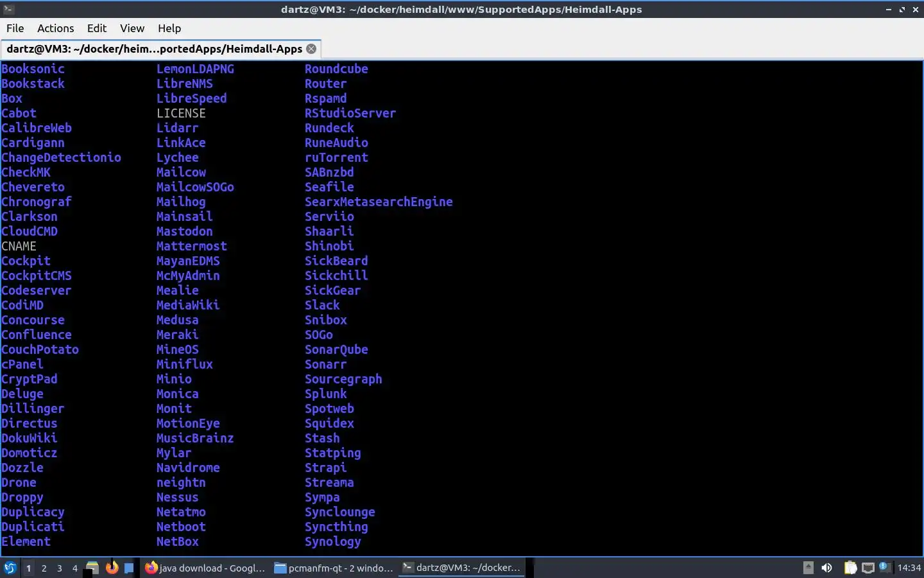
Task: Click the Statping directory entry
Action: (x=333, y=453)
